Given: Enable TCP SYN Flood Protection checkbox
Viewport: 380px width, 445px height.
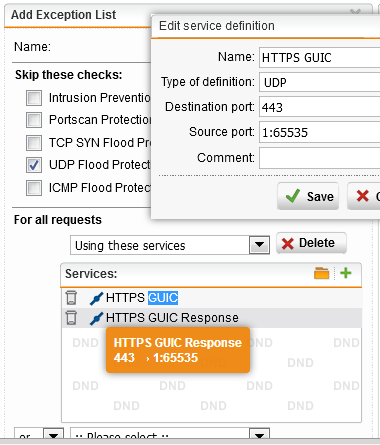Looking at the screenshot, I should pos(34,143).
